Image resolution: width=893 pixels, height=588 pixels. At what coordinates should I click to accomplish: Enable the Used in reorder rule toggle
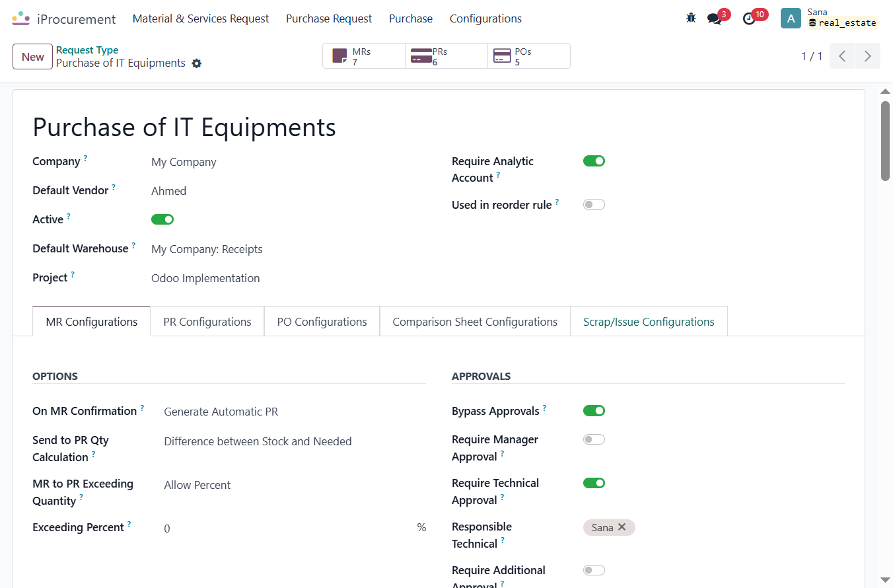(594, 204)
